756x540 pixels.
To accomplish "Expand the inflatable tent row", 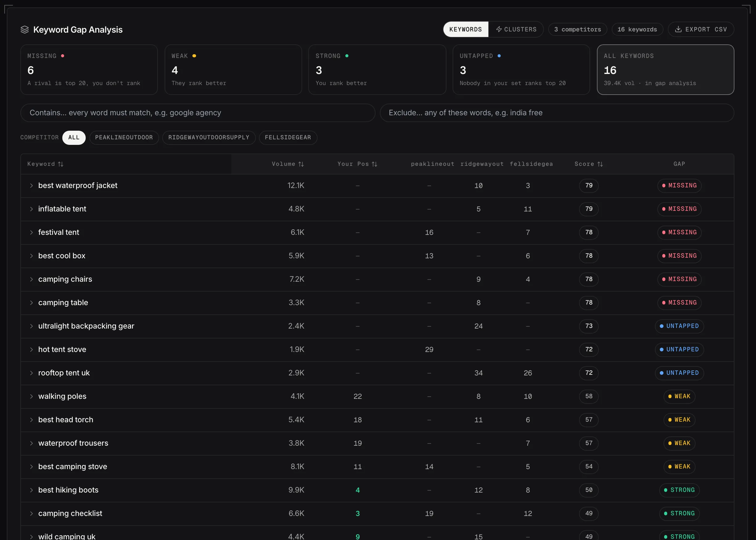I will point(31,209).
